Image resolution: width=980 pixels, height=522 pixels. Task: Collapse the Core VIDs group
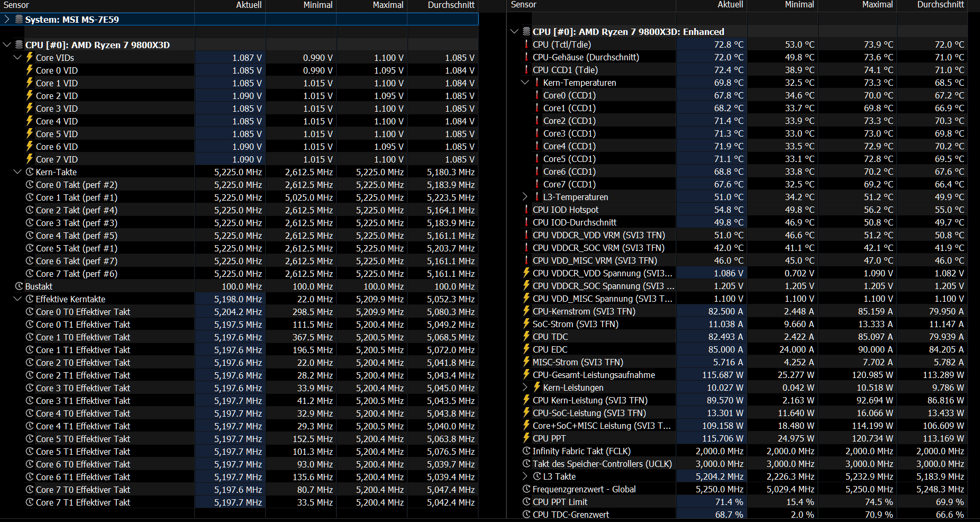pyautogui.click(x=17, y=58)
